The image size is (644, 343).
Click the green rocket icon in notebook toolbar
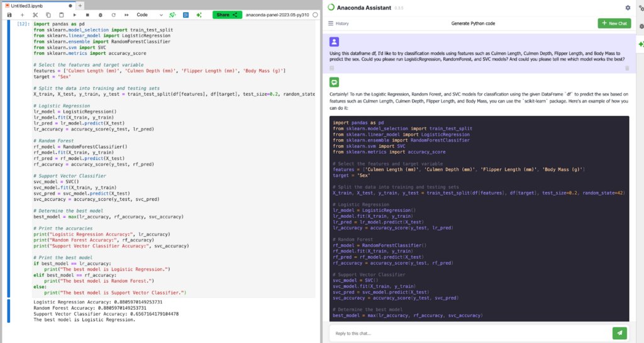click(x=172, y=15)
